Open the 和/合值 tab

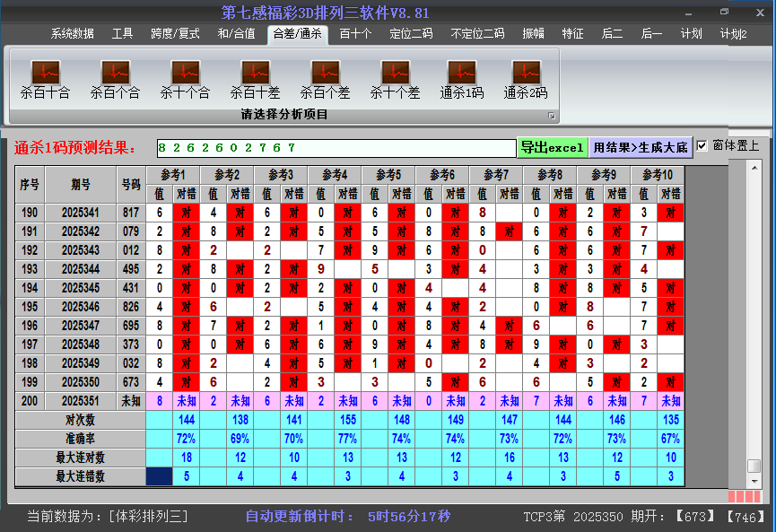pos(236,34)
